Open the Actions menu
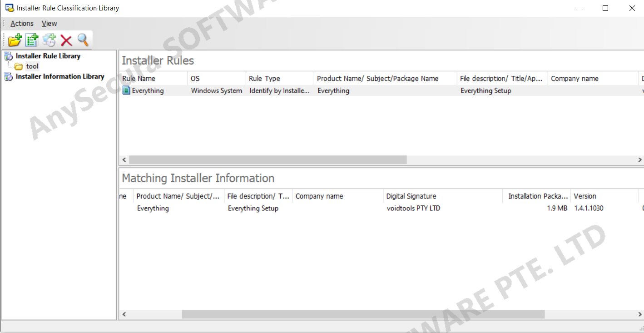The image size is (644, 333). (22, 24)
